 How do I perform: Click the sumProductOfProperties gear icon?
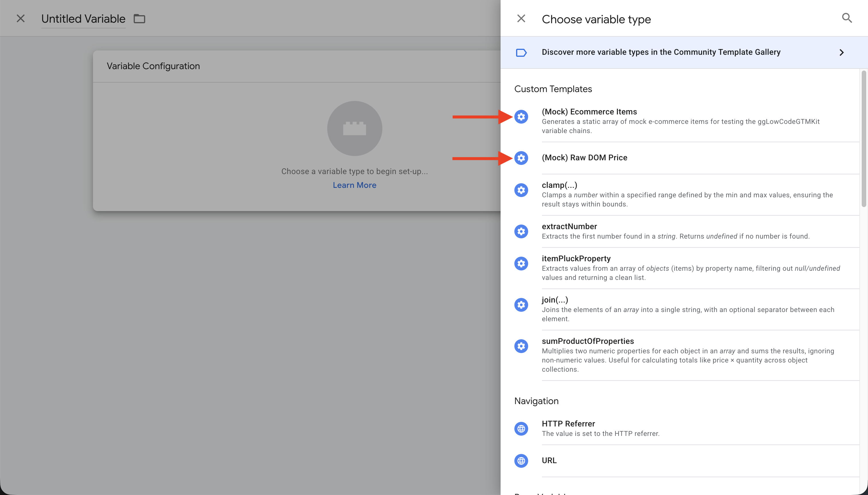coord(521,346)
